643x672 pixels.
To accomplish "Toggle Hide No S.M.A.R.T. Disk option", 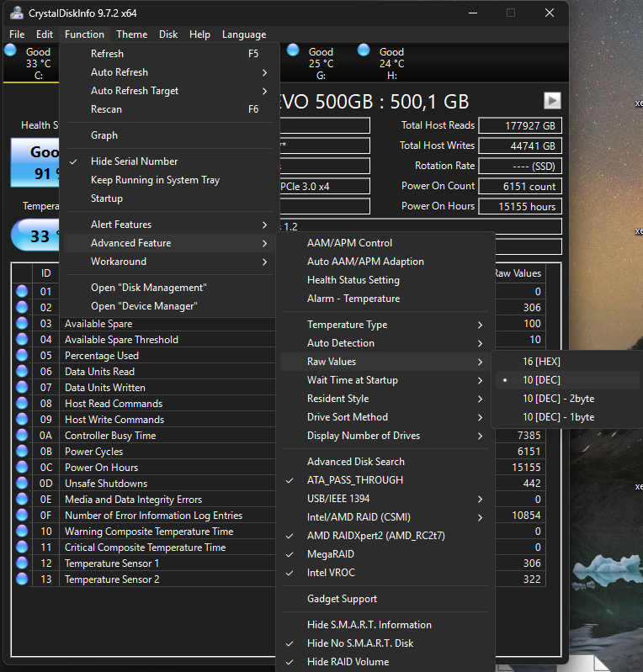I will tap(385, 643).
